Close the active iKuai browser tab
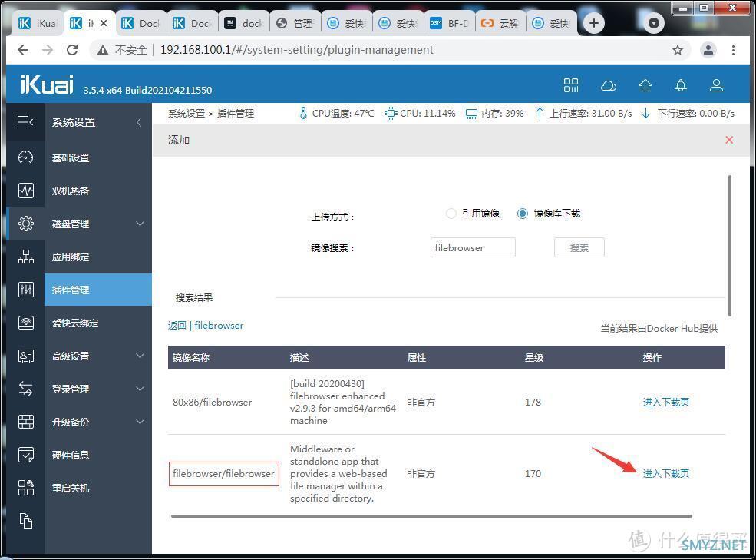Image resolution: width=756 pixels, height=560 pixels. pos(104,23)
